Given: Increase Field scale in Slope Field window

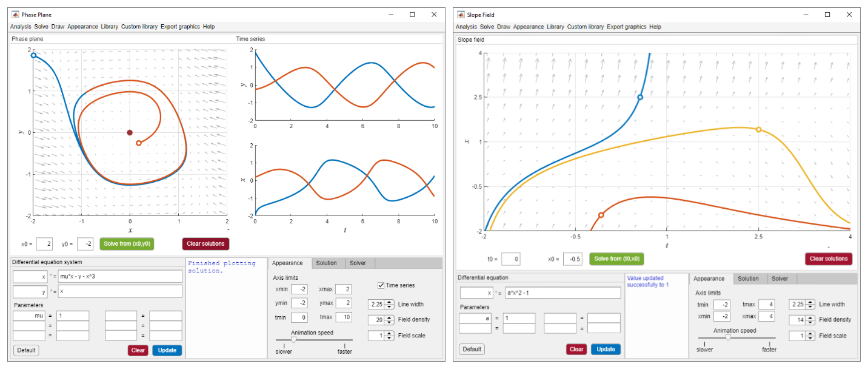Looking at the screenshot, I should 810,333.
